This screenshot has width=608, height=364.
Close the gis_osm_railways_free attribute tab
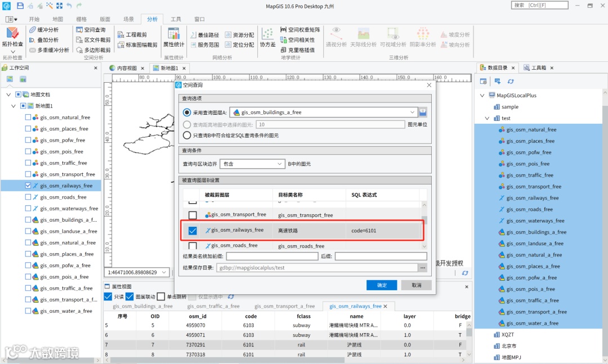[386, 306]
